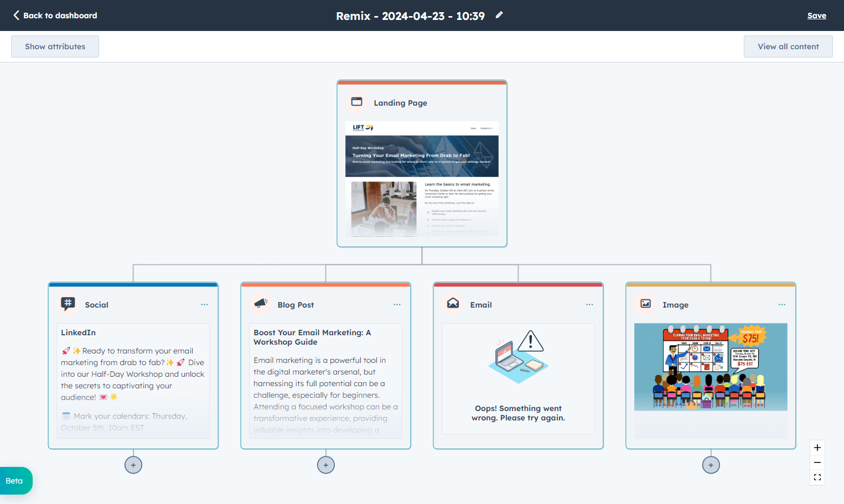The height and width of the screenshot is (504, 844).
Task: Open the workshop illustration image thumbnail
Action: [x=711, y=367]
